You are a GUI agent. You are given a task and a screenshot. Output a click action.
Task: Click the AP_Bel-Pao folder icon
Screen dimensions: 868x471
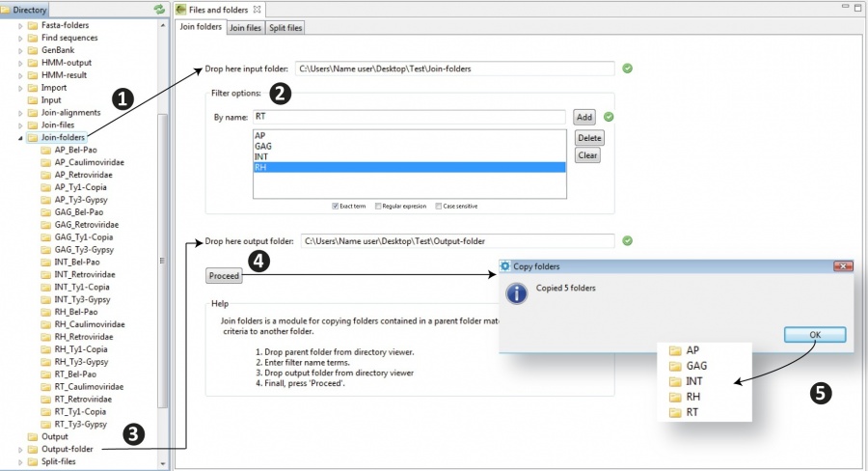tap(47, 150)
